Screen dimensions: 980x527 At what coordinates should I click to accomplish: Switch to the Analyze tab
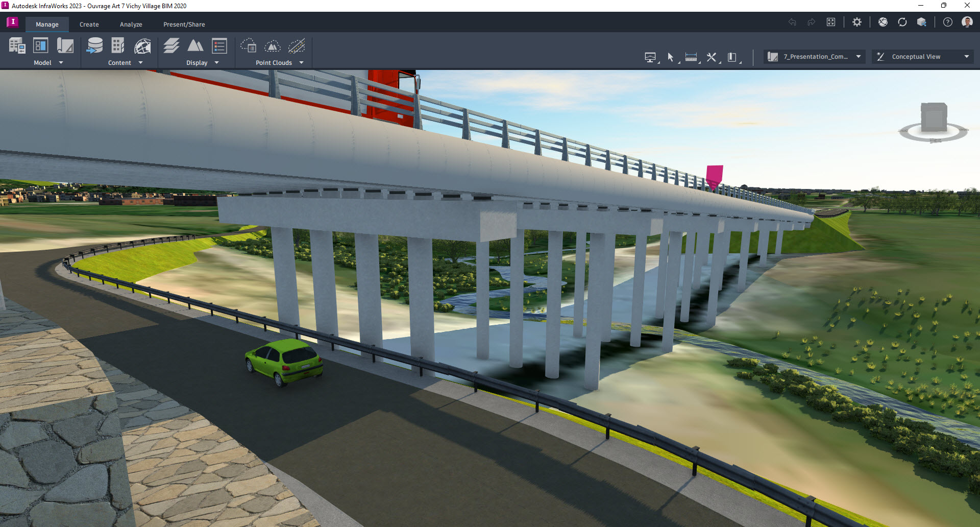pyautogui.click(x=131, y=24)
